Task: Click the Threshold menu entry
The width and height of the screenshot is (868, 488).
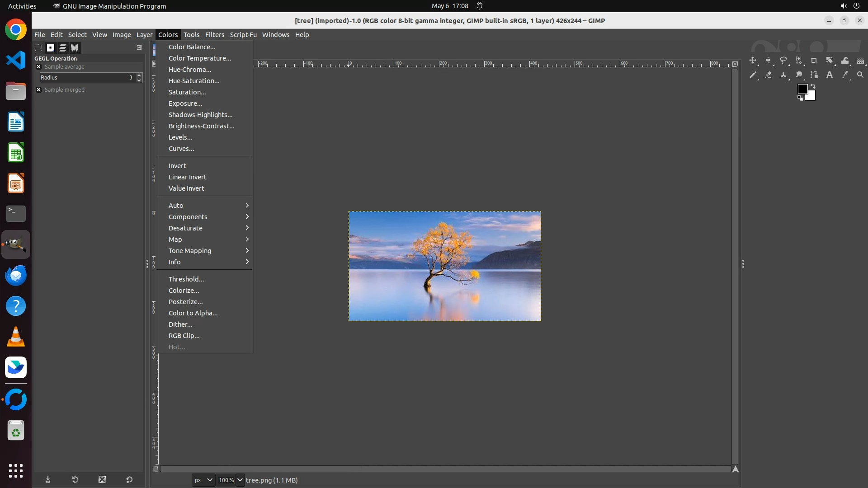Action: [186, 279]
